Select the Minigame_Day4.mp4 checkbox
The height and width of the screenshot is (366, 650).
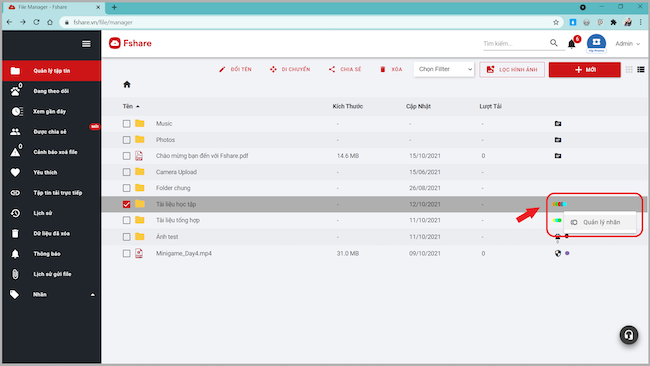click(126, 253)
